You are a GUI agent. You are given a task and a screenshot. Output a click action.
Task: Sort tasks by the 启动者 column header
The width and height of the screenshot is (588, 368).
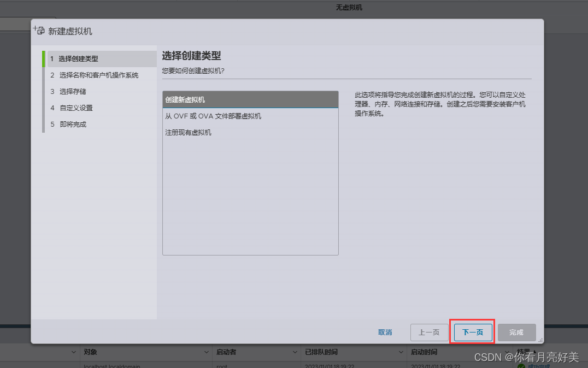[x=226, y=352]
